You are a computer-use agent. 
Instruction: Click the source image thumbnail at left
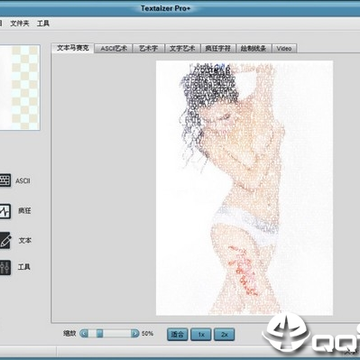click(20, 87)
